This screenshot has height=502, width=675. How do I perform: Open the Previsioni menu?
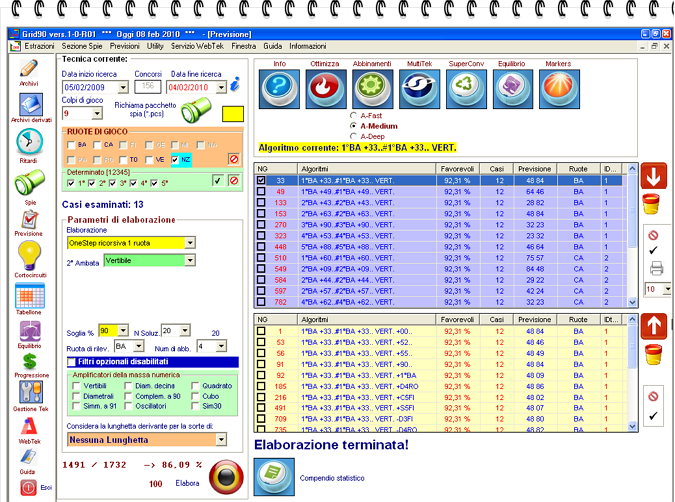point(124,46)
